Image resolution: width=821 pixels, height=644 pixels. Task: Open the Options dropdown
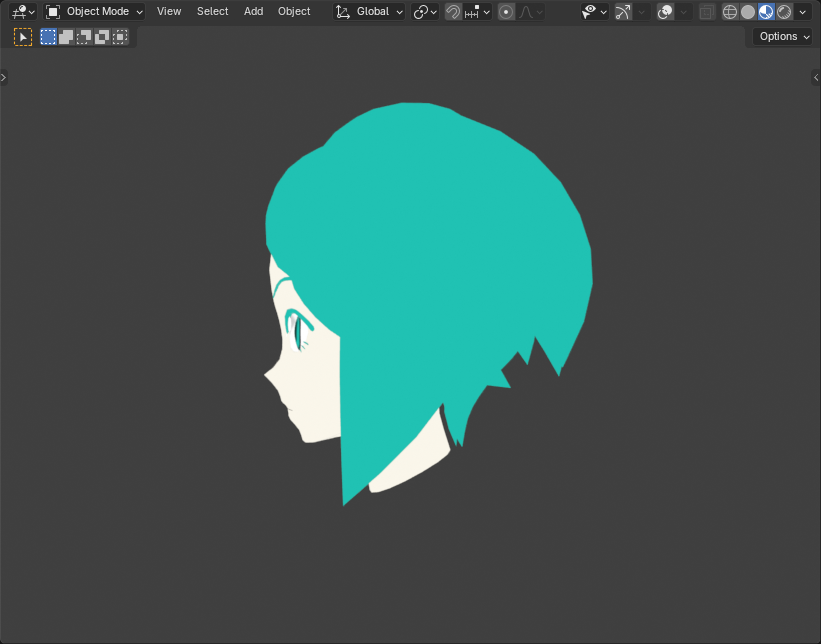point(784,37)
